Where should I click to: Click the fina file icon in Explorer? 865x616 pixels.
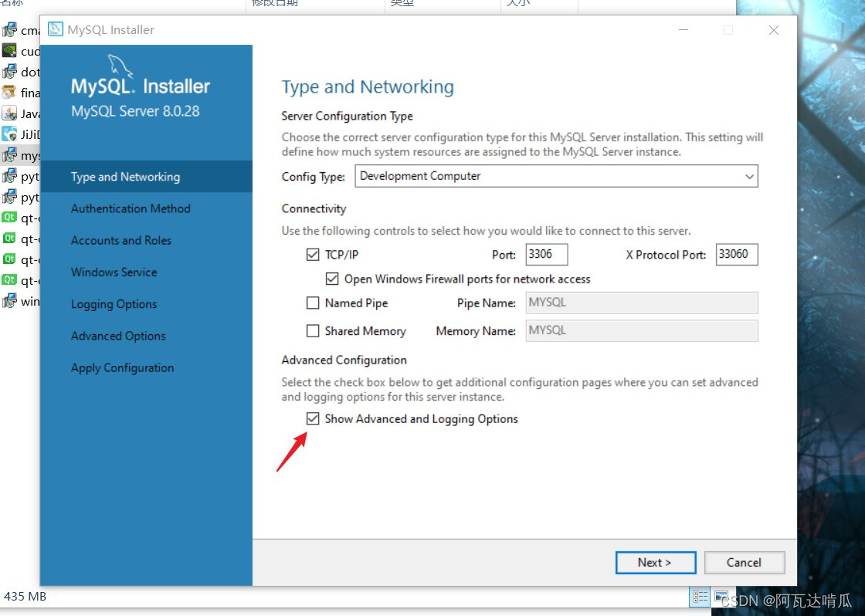(9, 92)
